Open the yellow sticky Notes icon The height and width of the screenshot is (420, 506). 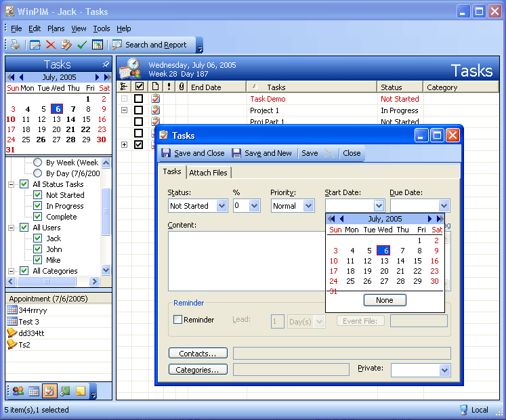click(81, 391)
